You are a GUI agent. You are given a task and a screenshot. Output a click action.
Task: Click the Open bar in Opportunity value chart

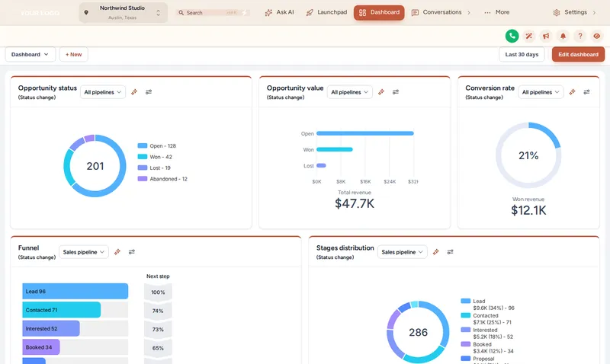pyautogui.click(x=365, y=133)
